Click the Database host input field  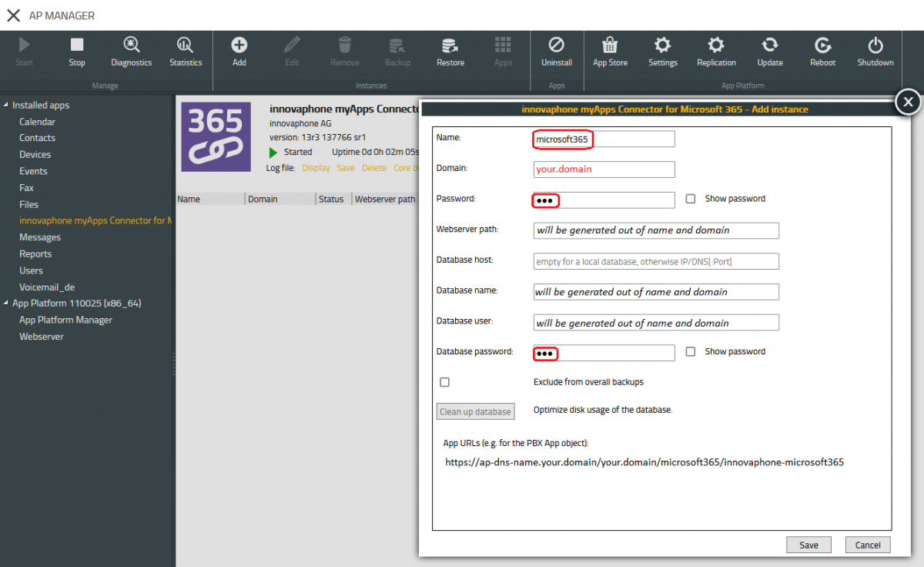click(x=656, y=261)
